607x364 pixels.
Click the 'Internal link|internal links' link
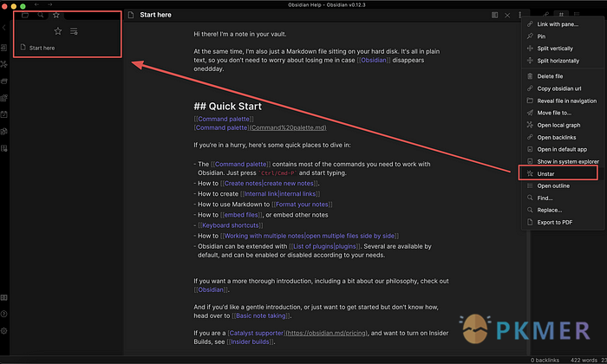coord(280,194)
